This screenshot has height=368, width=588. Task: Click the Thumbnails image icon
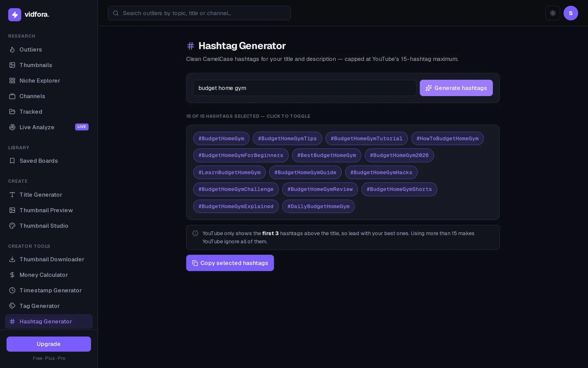pyautogui.click(x=12, y=65)
